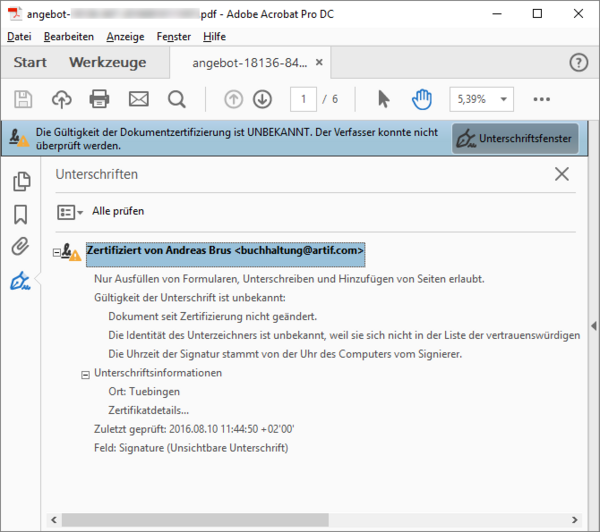This screenshot has height=532, width=600.
Task: Open the zoom level dropdown
Action: 504,100
